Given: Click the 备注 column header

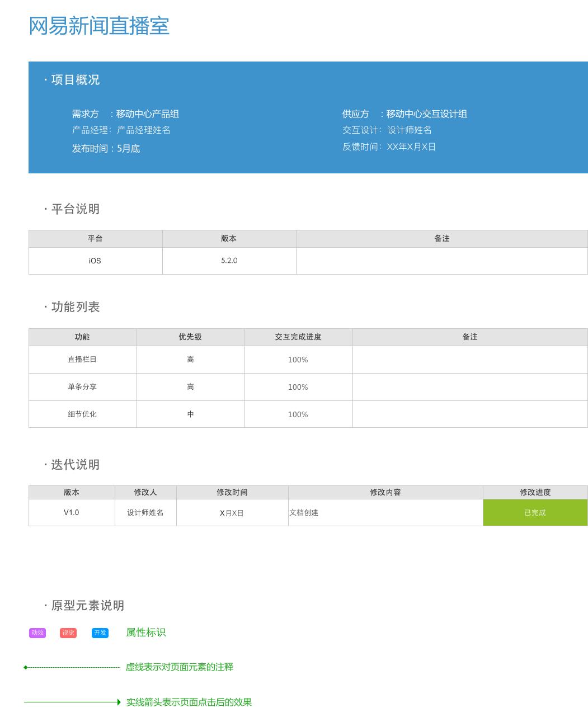Looking at the screenshot, I should [442, 238].
